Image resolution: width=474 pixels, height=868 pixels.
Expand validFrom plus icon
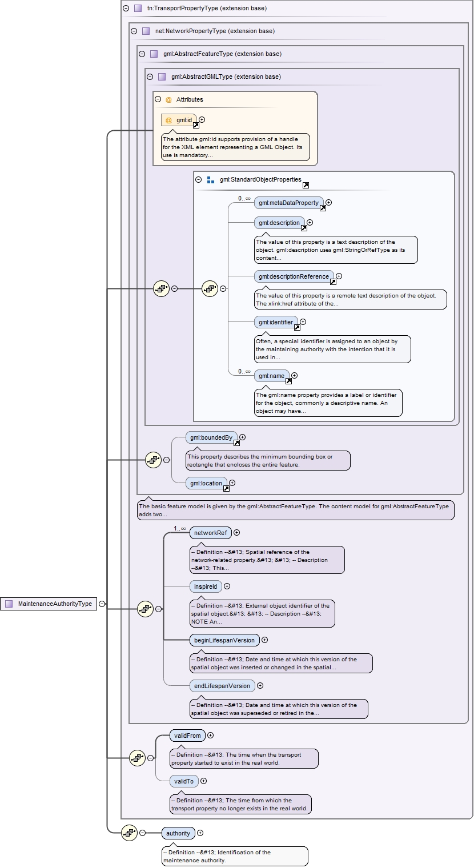point(211,736)
